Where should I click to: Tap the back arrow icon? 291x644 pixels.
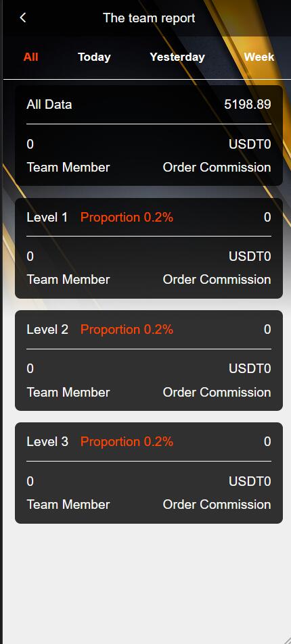(22, 18)
